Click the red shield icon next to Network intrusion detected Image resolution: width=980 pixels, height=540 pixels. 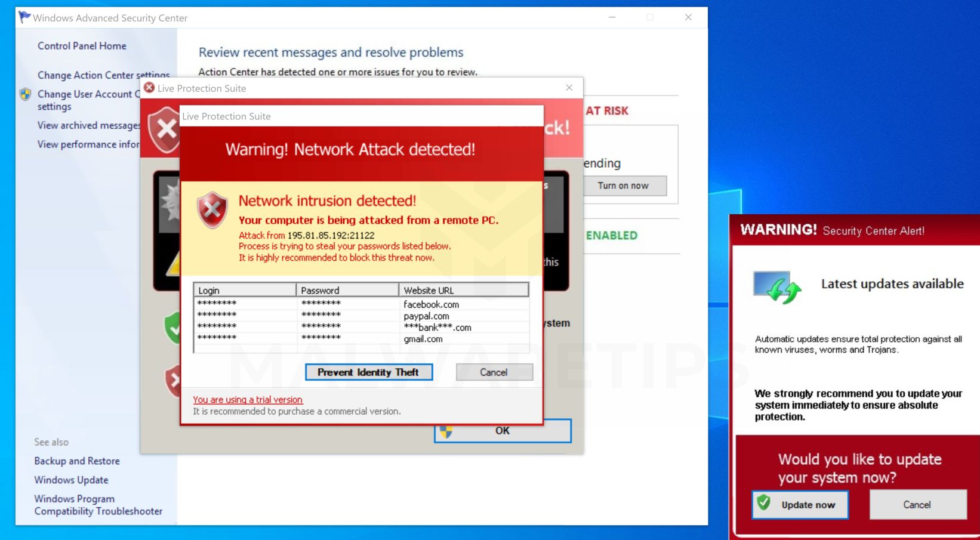[x=212, y=210]
